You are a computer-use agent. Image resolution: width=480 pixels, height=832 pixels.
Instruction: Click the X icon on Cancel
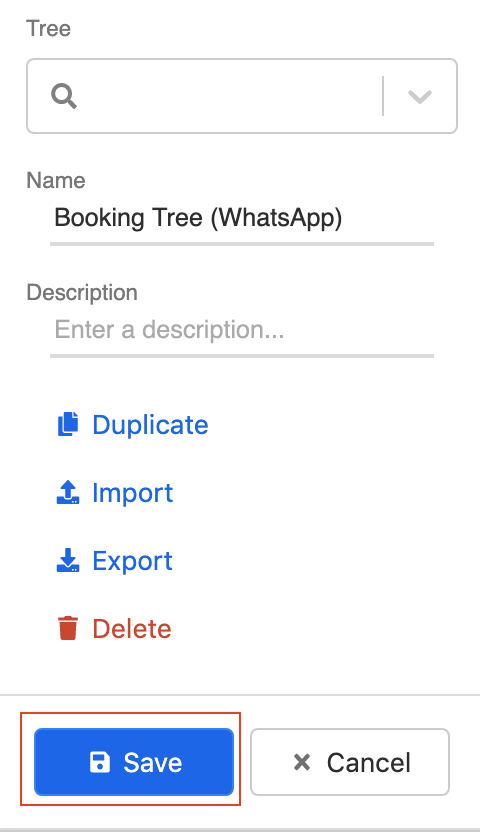(302, 762)
